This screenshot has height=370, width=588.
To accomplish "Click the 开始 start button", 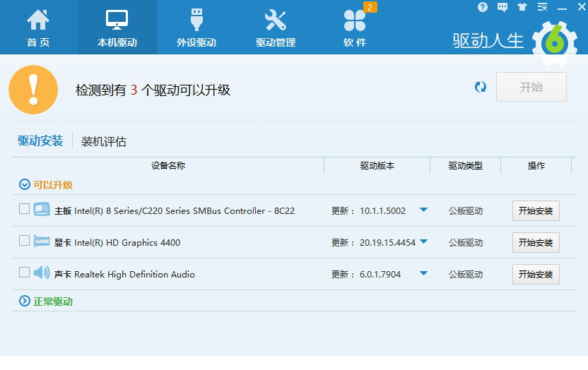I will pyautogui.click(x=531, y=87).
